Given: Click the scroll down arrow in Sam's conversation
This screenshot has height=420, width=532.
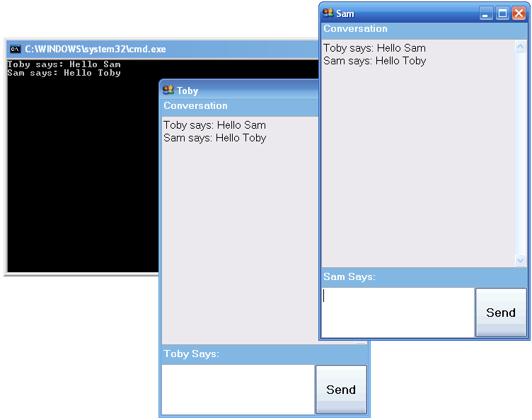Looking at the screenshot, I should tap(521, 260).
